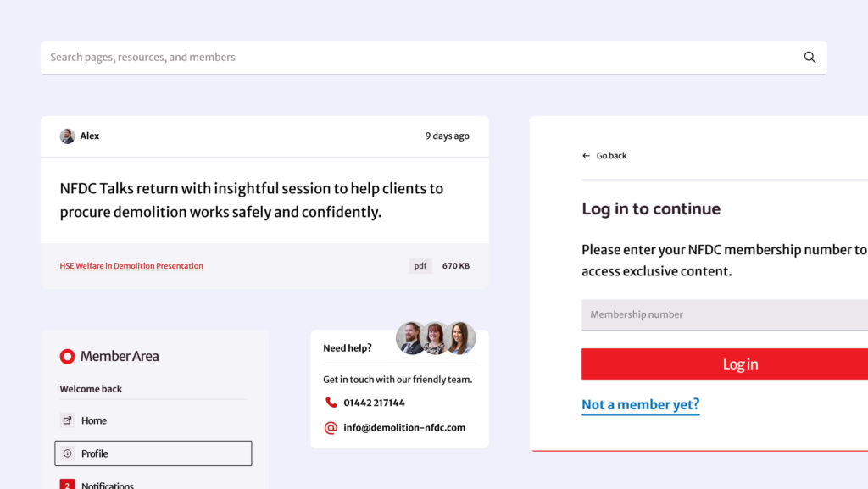
Task: Focus the Membership number input field
Action: [x=725, y=314]
